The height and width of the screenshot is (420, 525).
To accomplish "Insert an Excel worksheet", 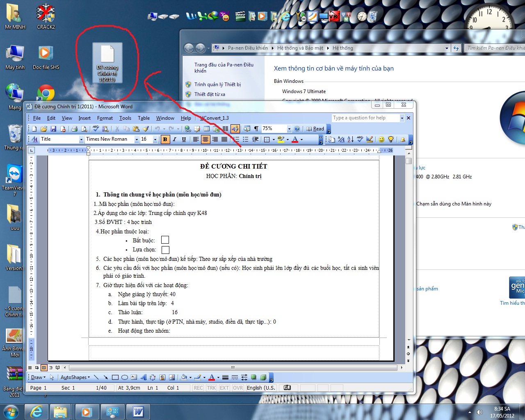I will point(216,128).
